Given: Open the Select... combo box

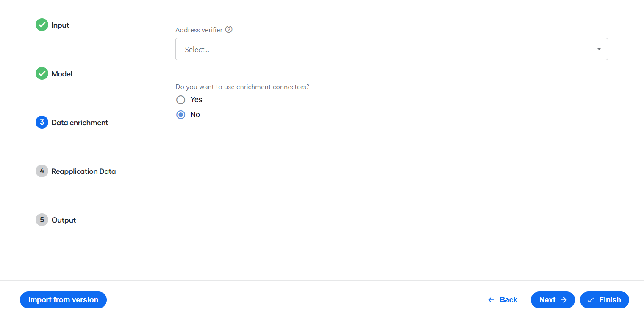Looking at the screenshot, I should tap(391, 49).
